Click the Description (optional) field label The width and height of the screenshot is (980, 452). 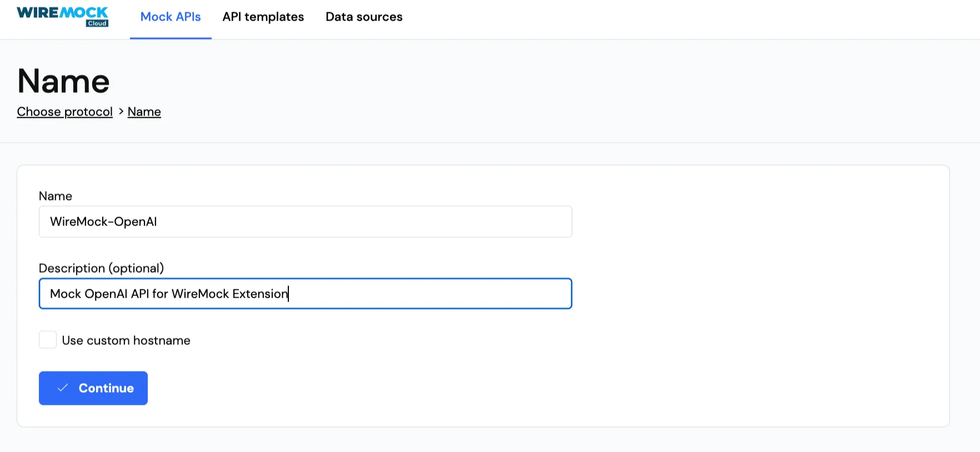pos(102,268)
